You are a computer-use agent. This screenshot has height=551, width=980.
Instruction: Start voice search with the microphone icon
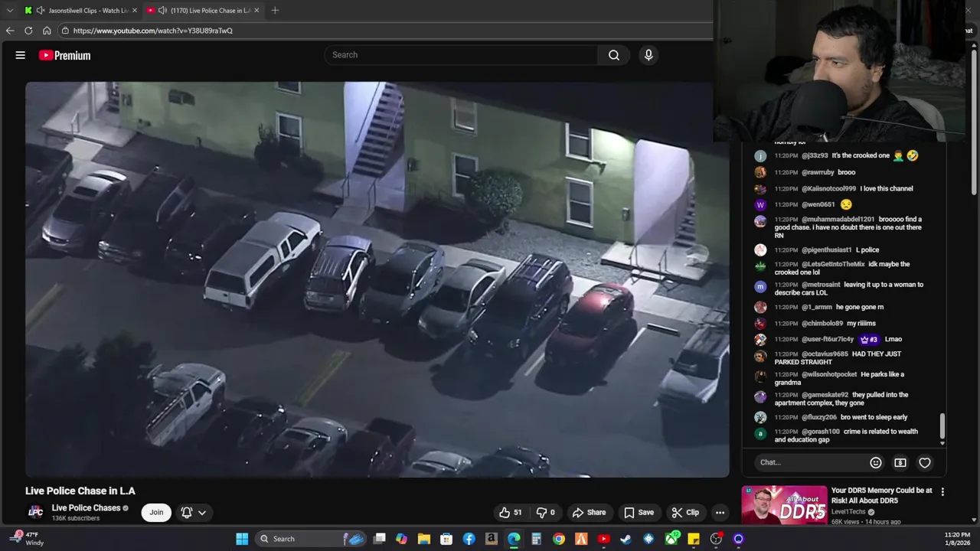coord(648,55)
